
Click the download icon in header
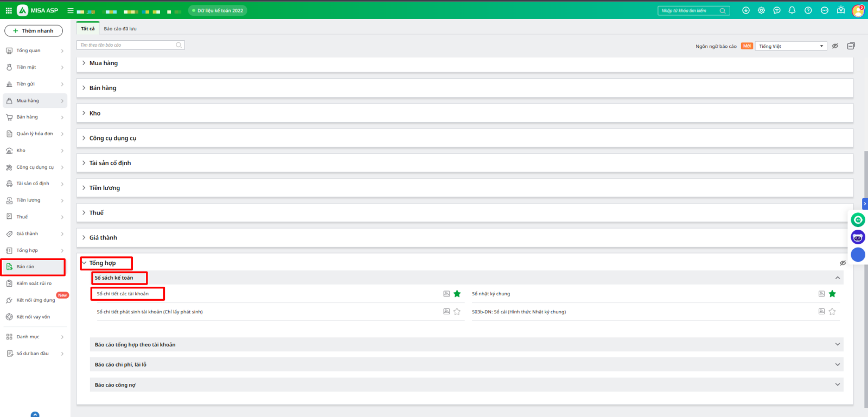pos(746,10)
